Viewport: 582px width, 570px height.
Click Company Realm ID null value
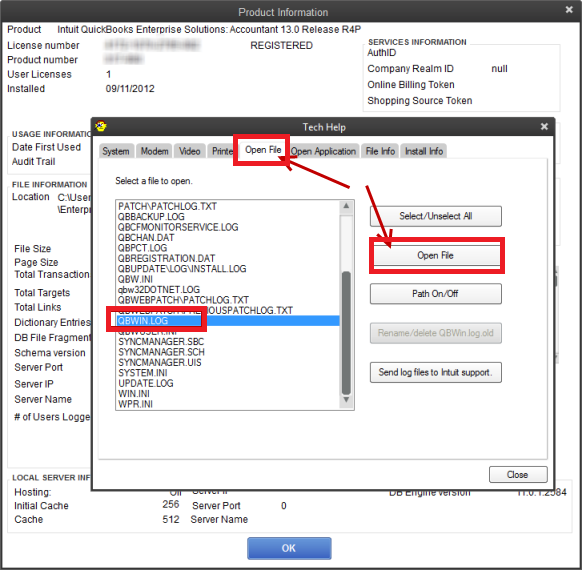click(499, 69)
